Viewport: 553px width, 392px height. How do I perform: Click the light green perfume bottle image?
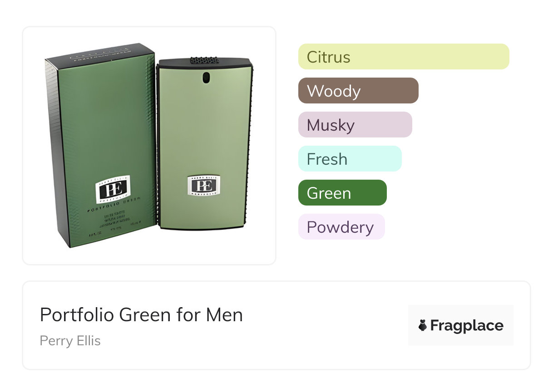pyautogui.click(x=204, y=136)
